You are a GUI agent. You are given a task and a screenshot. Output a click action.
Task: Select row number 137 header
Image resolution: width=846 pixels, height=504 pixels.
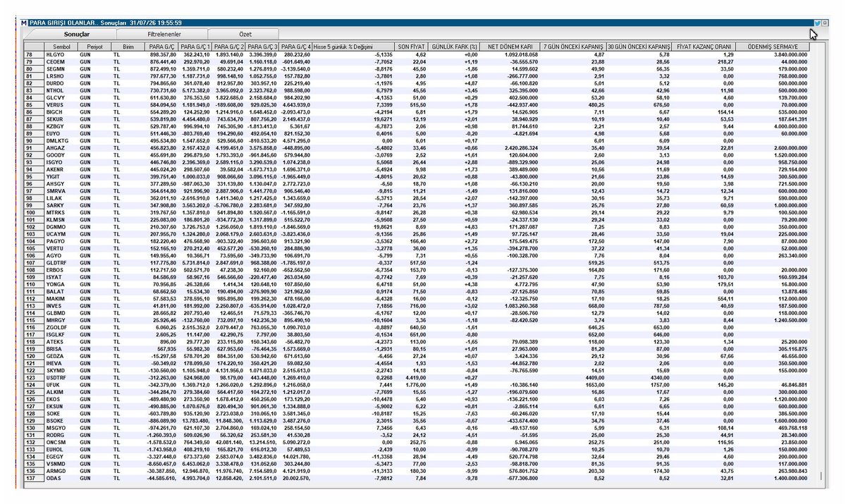pos(33,478)
